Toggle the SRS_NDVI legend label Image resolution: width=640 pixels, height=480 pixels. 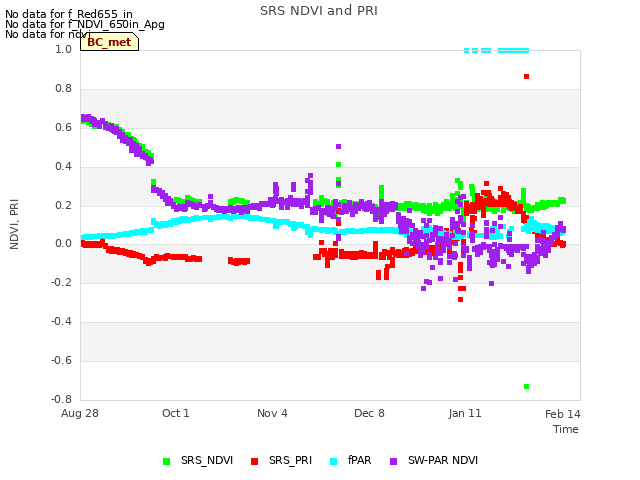207,460
